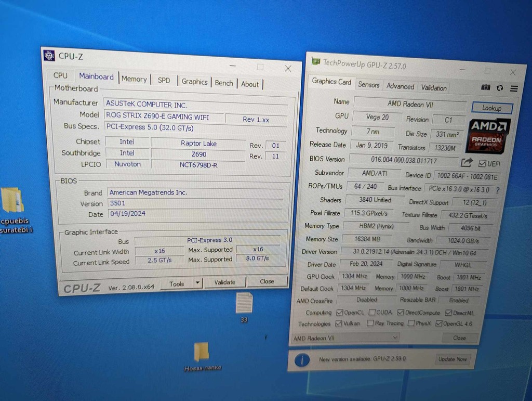Viewport: 532px width, 401px height.
Task: Click the Bus Specs value PCI-Express 5.0
Action: pyautogui.click(x=195, y=127)
